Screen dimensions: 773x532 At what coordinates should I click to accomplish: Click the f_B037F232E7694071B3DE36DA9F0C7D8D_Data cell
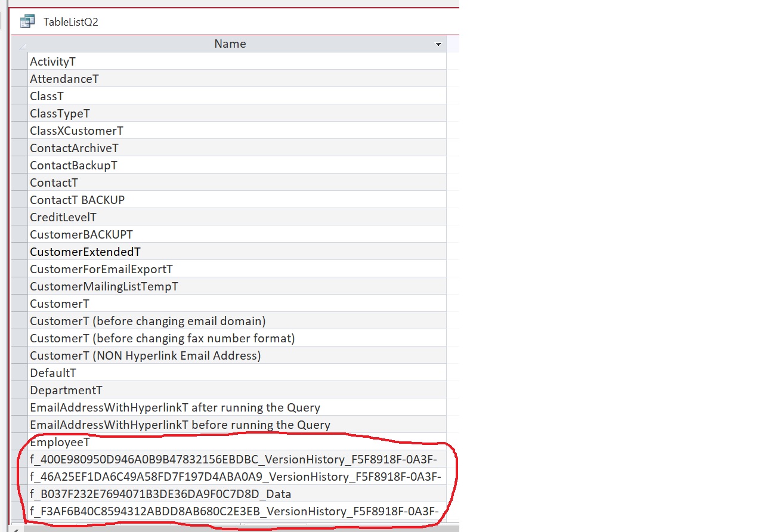160,494
